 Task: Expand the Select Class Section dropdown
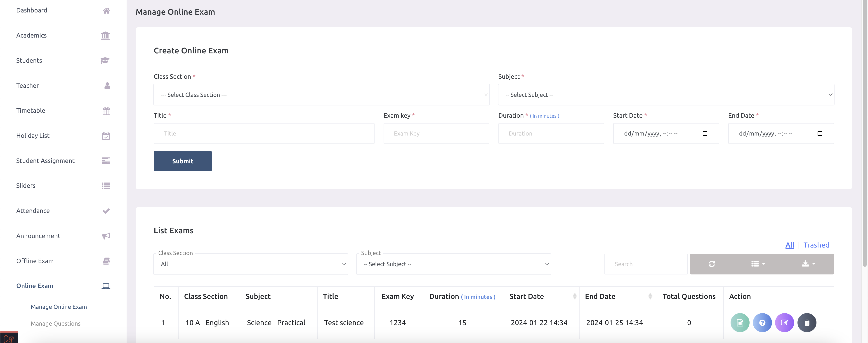(x=321, y=95)
